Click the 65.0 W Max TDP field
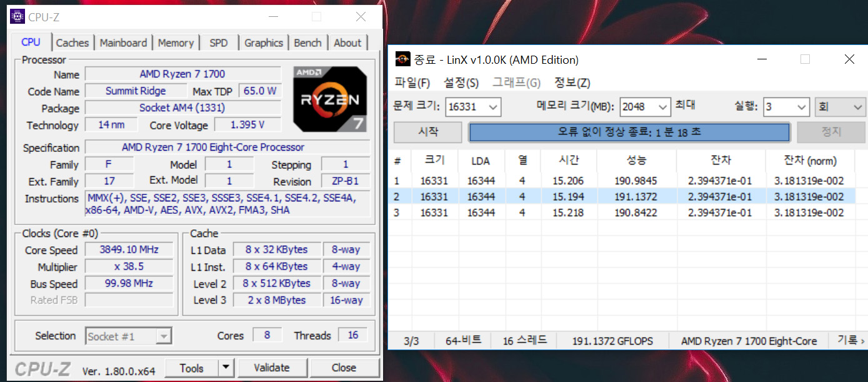Screen dimensions: 868x382 [260, 91]
